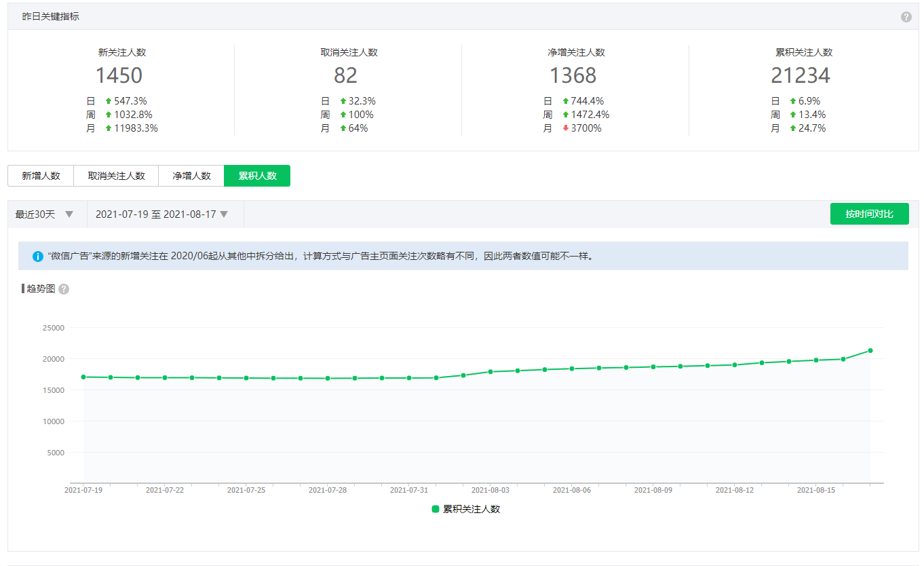
Task: Click the 2021-08-15 x-axis label
Action: [816, 490]
